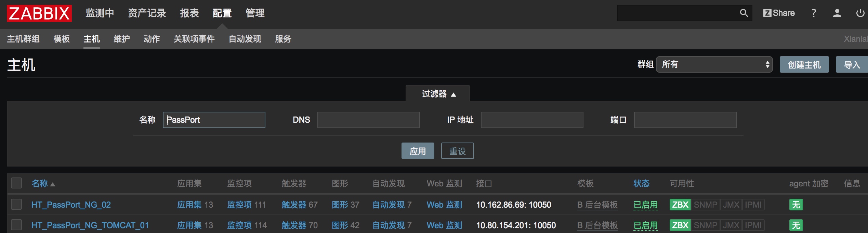This screenshot has height=233, width=868.
Task: Click the power logout icon
Action: pos(860,13)
